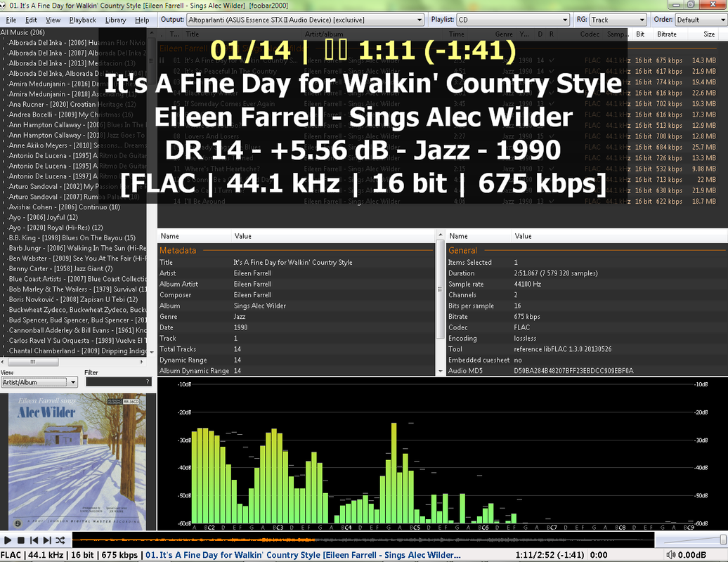Viewport: 728px width, 562px height.
Task: Select Bob Marley & The Wailers Survival
Action: (77, 289)
